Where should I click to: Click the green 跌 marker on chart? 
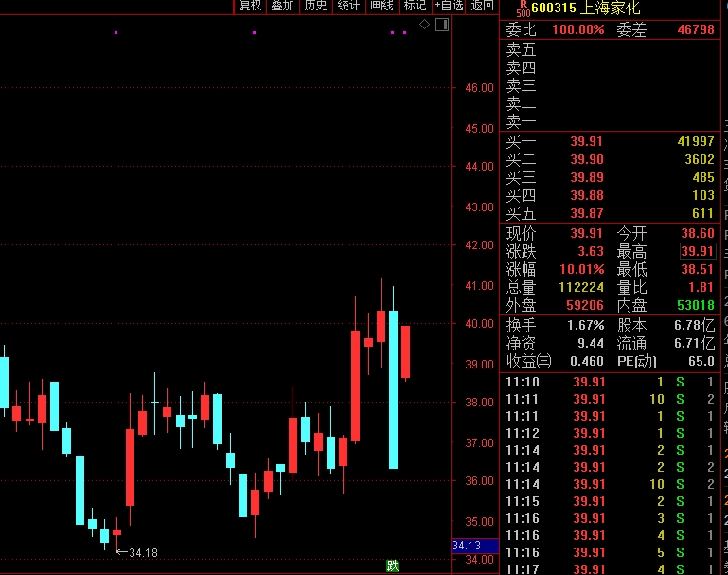392,566
